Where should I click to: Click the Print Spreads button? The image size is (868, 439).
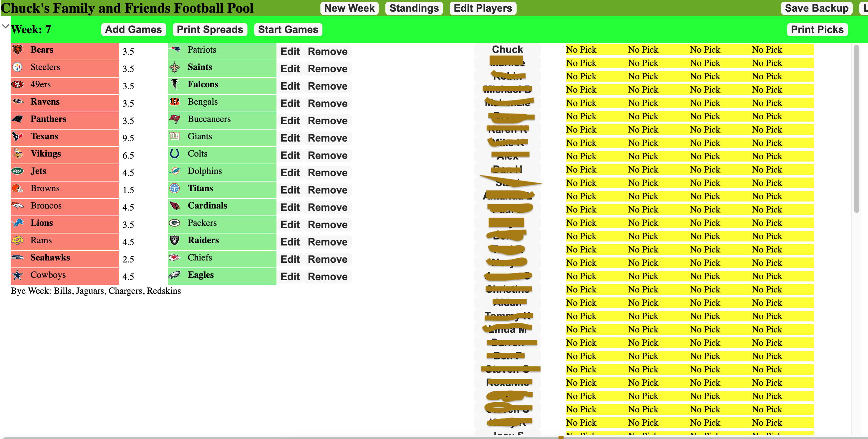(210, 29)
